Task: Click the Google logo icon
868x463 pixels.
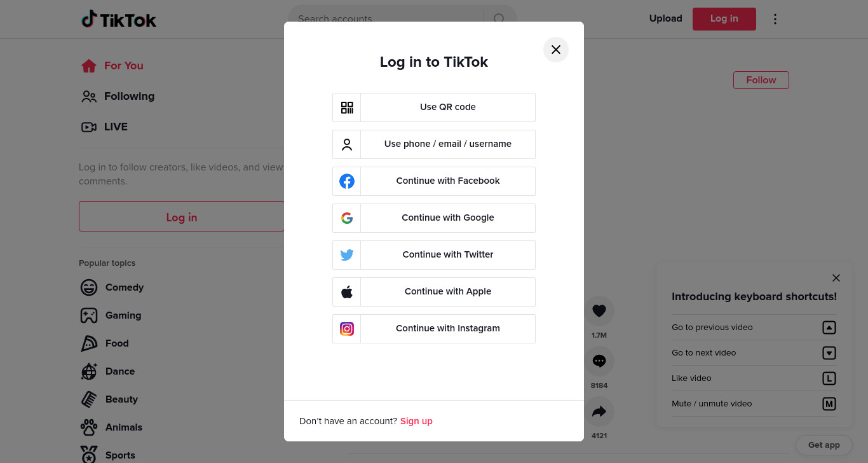Action: click(347, 218)
